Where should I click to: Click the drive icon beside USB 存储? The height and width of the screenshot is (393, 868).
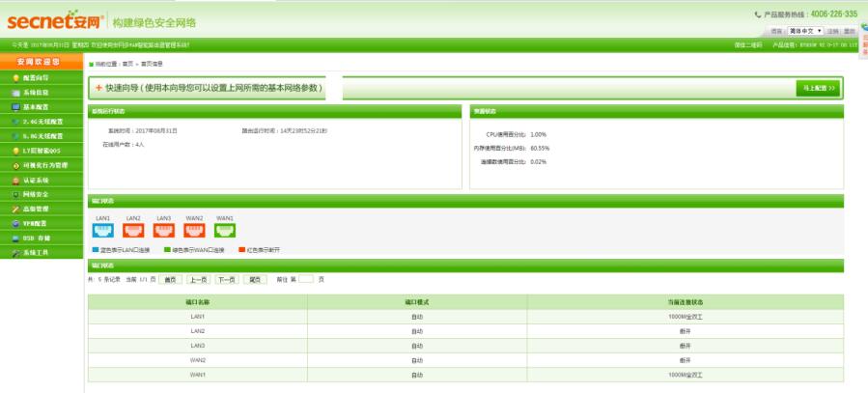pyautogui.click(x=16, y=238)
